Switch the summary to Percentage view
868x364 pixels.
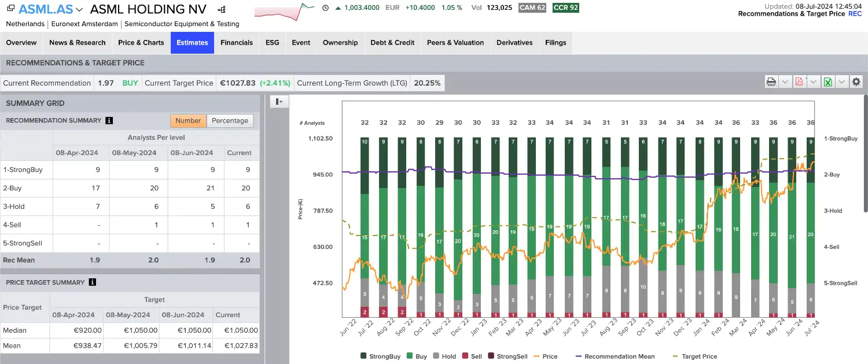230,120
